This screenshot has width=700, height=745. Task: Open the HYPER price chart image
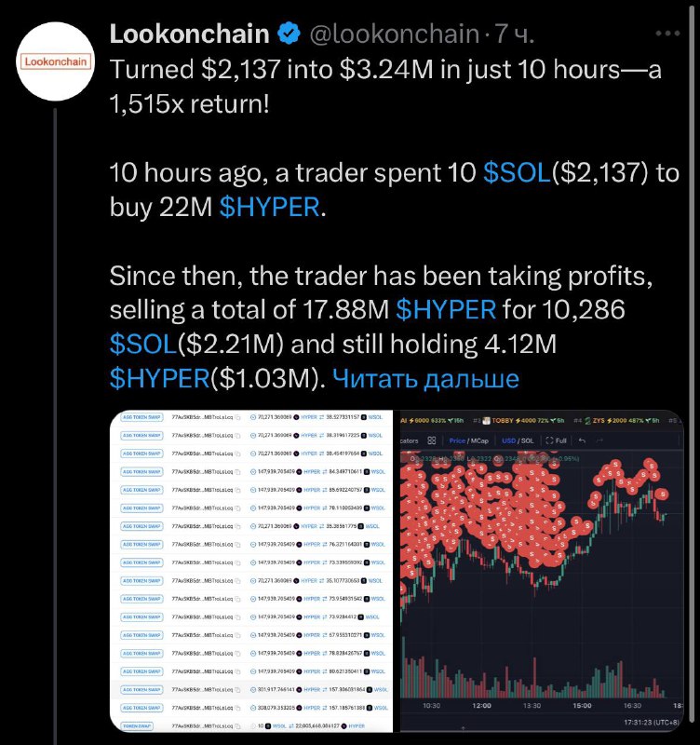[540, 571]
